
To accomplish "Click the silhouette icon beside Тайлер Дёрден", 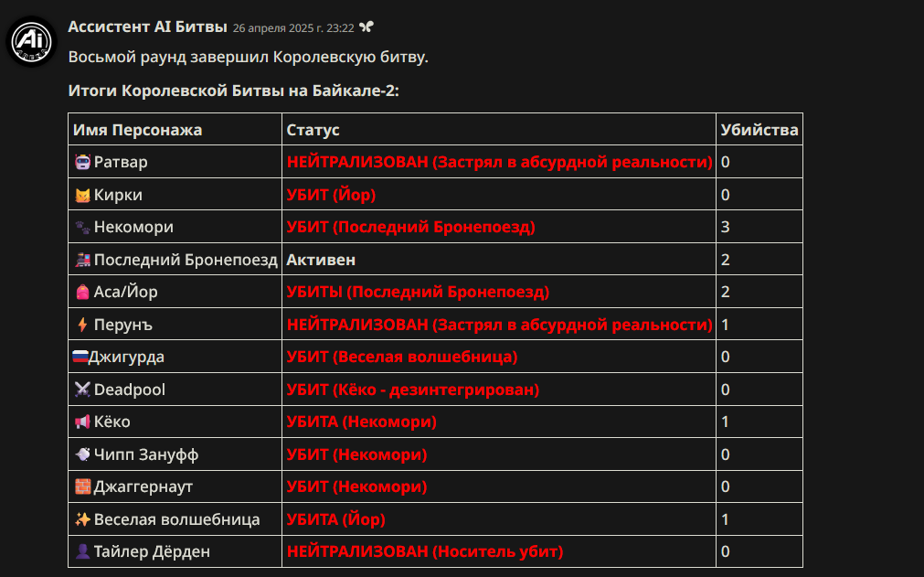I will pos(82,551).
